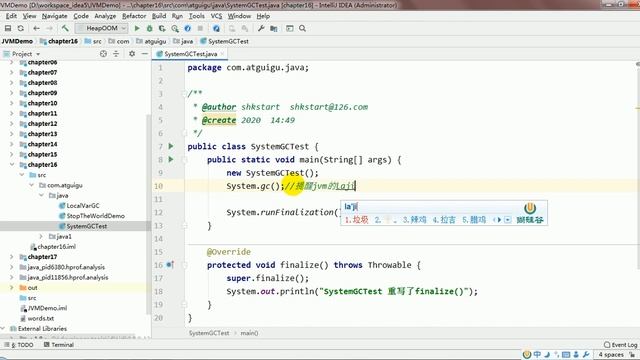The image size is (640, 360).
Task: Expand the java1 package
Action: tap(41, 236)
